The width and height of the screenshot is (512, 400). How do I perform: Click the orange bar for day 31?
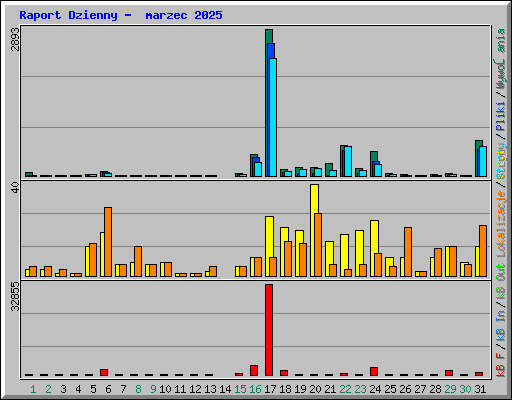click(483, 251)
